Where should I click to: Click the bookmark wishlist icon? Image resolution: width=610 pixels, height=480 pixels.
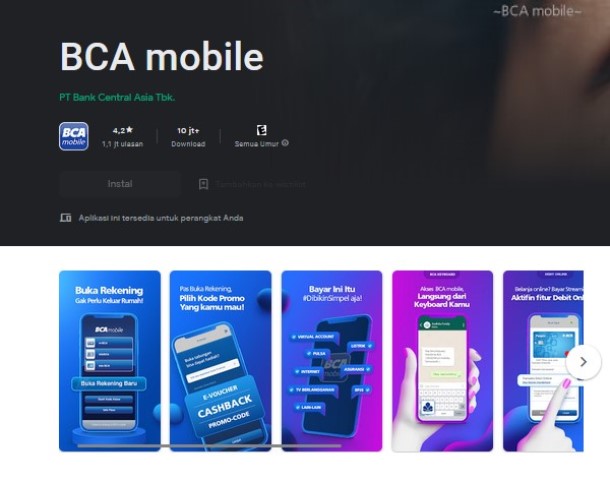(203, 184)
